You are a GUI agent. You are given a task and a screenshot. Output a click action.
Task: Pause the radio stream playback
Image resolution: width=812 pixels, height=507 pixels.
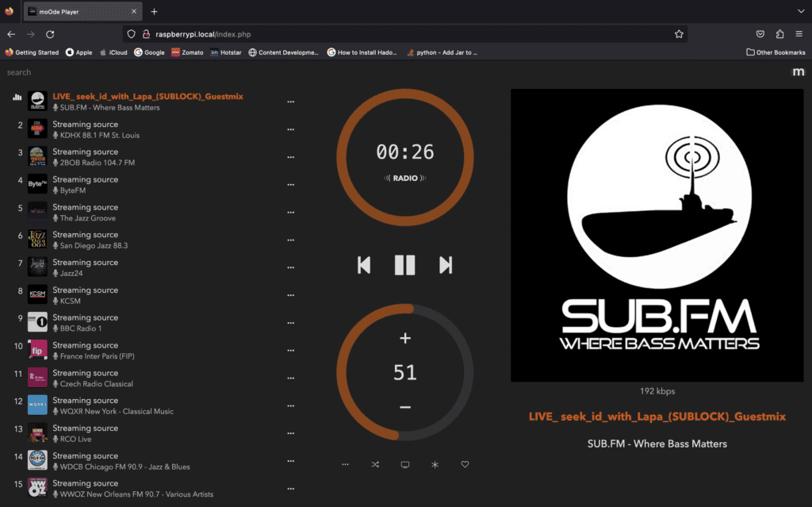point(404,265)
